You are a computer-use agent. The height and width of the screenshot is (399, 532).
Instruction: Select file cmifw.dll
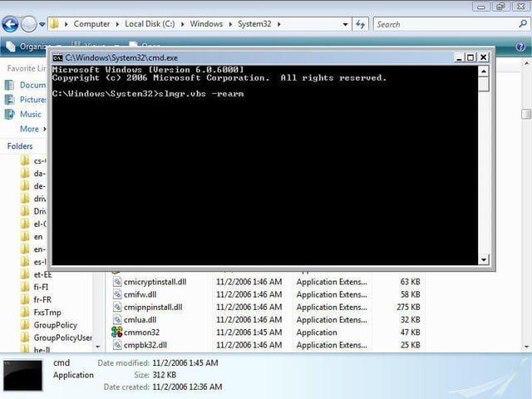tap(140, 294)
